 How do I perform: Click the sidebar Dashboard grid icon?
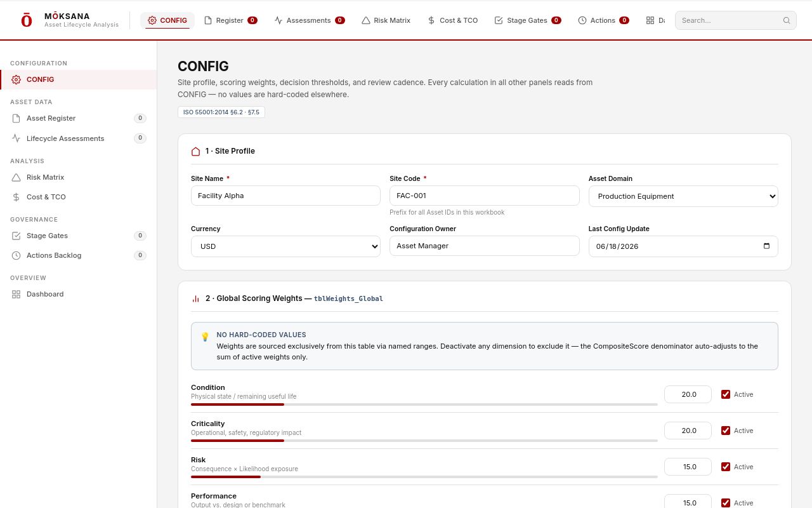pyautogui.click(x=16, y=294)
